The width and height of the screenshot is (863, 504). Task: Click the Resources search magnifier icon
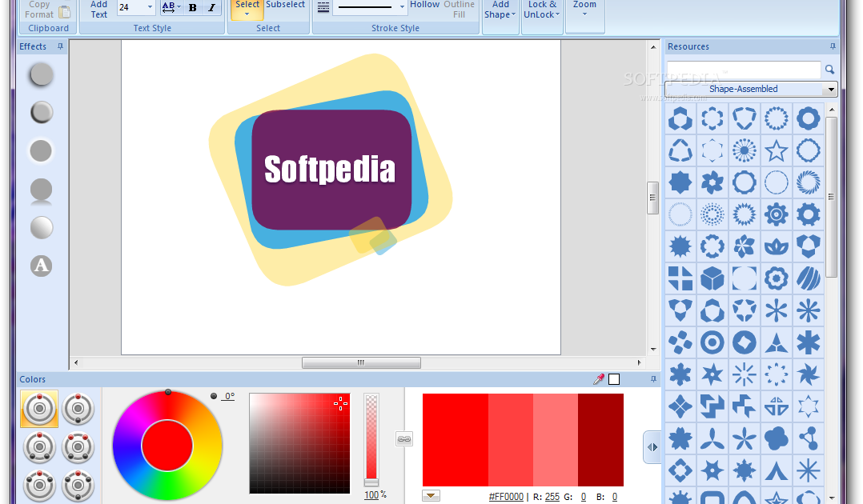[x=829, y=70]
